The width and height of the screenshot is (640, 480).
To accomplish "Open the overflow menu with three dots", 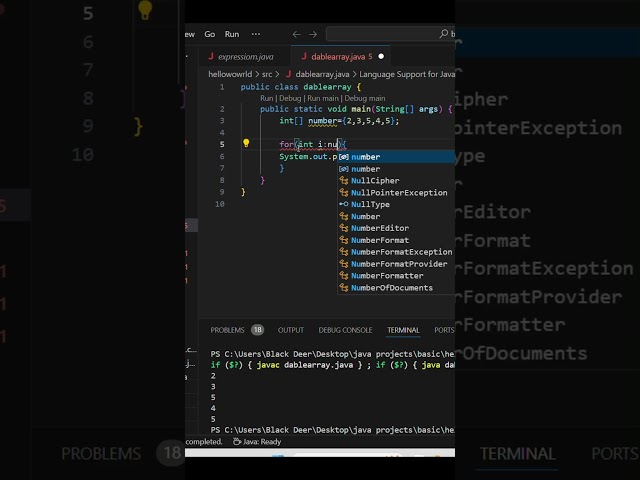I will pyautogui.click(x=256, y=34).
